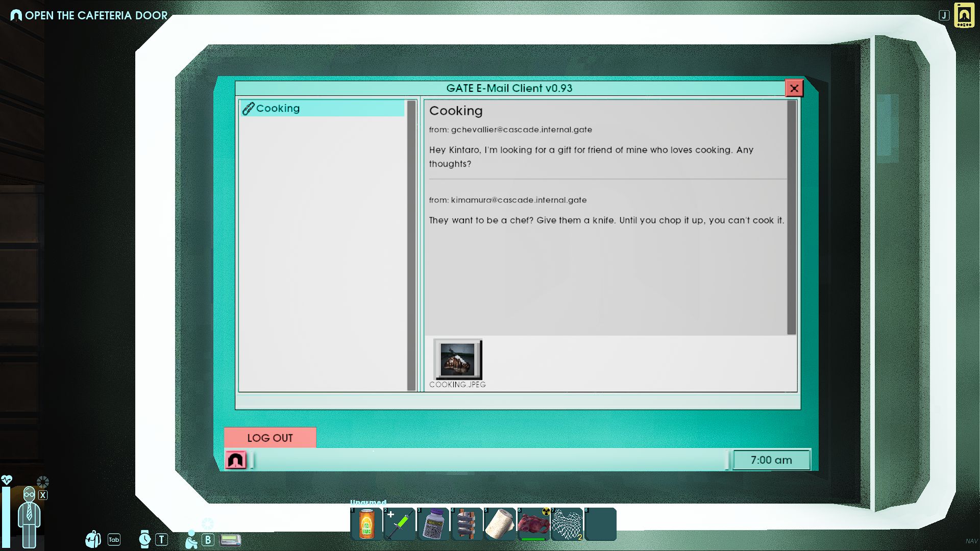Click the paperclip attachment icon on Cooking email

248,108
